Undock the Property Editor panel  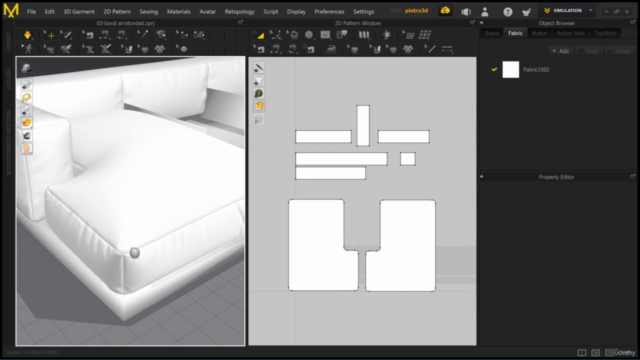coord(633,176)
